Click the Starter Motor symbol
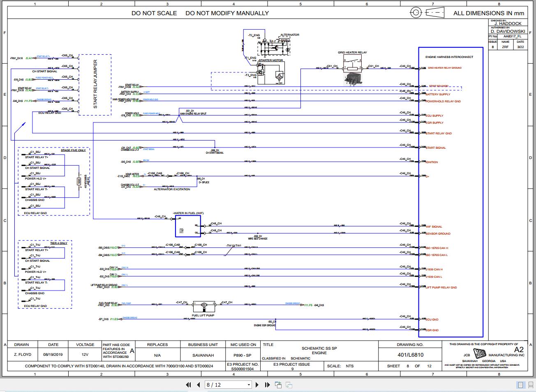 tap(271, 73)
